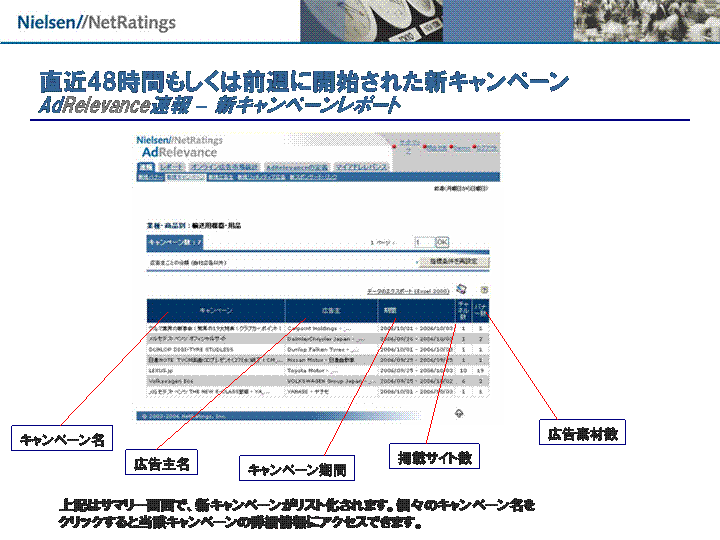
Task: Click the OK button next to the page field
Action: pos(442,242)
